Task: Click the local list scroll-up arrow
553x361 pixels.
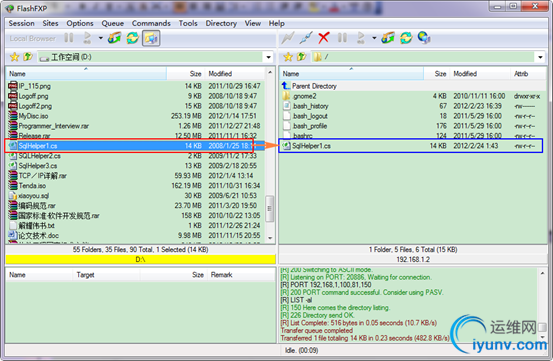Action: point(270,72)
